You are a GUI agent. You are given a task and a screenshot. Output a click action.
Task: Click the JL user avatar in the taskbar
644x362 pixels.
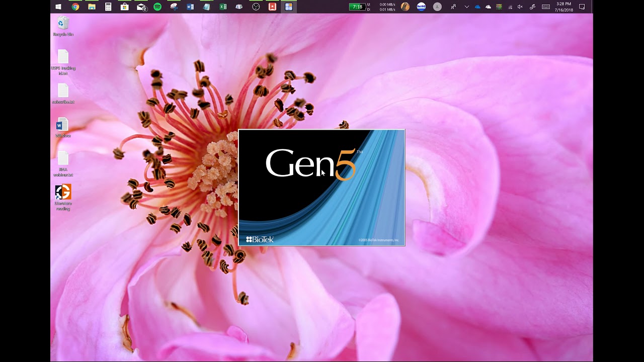tap(438, 7)
